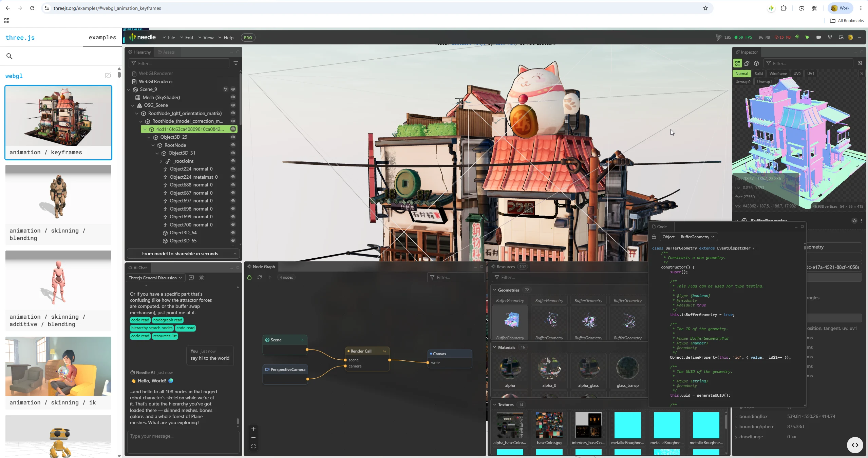
Task: Click the video camera record icon
Action: pyautogui.click(x=818, y=37)
